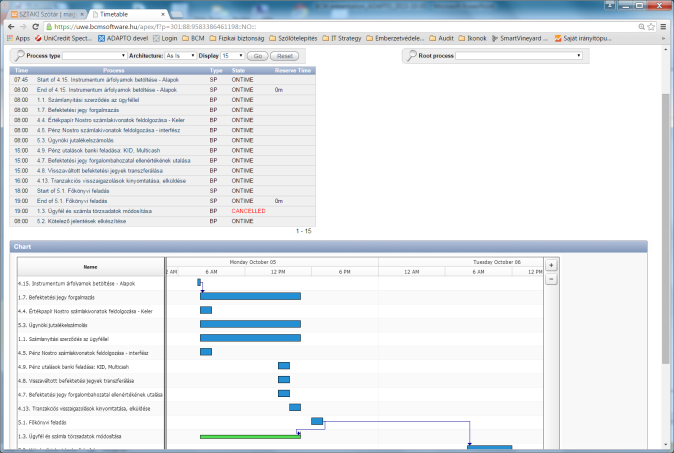
Task: Open the Ikonok bookmark folder
Action: tap(472, 38)
